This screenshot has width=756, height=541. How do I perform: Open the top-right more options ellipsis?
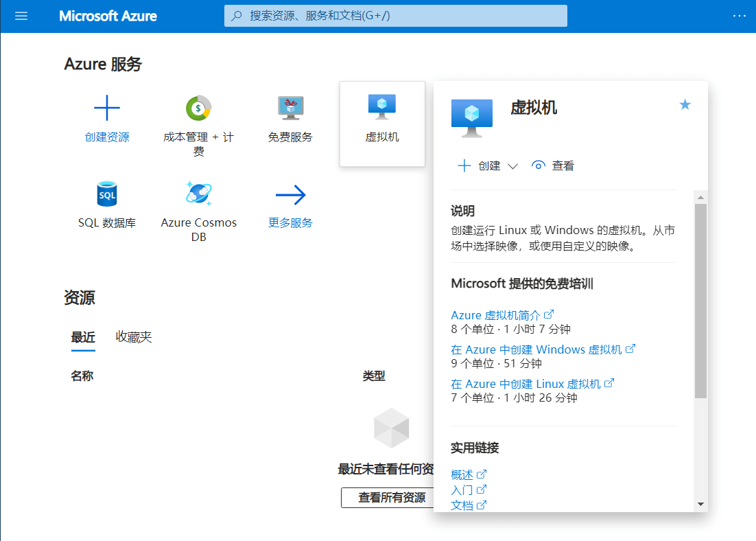739,16
